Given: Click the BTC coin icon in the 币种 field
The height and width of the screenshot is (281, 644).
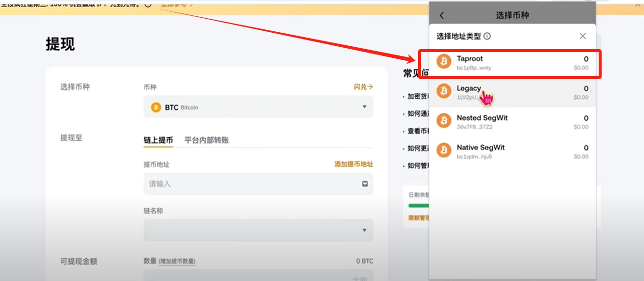Looking at the screenshot, I should point(156,107).
